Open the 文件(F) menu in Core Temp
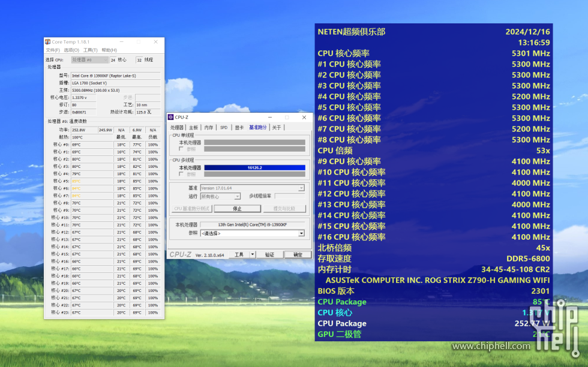Image resolution: width=588 pixels, height=367 pixels. click(53, 50)
